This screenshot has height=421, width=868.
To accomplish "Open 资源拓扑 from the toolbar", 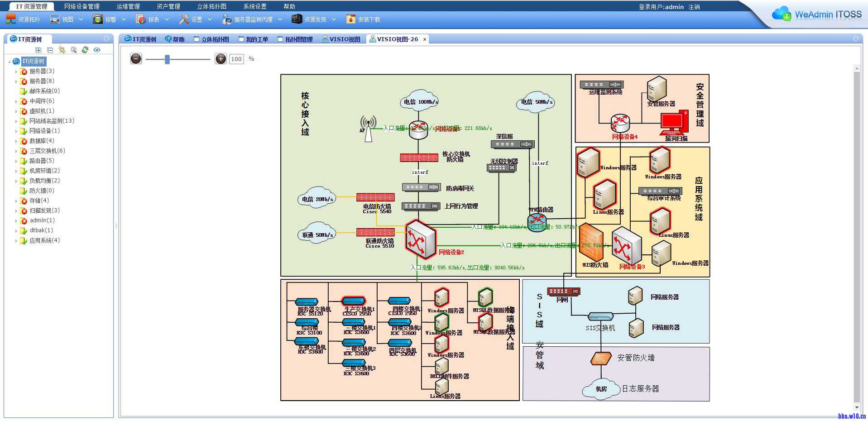I will [24, 19].
